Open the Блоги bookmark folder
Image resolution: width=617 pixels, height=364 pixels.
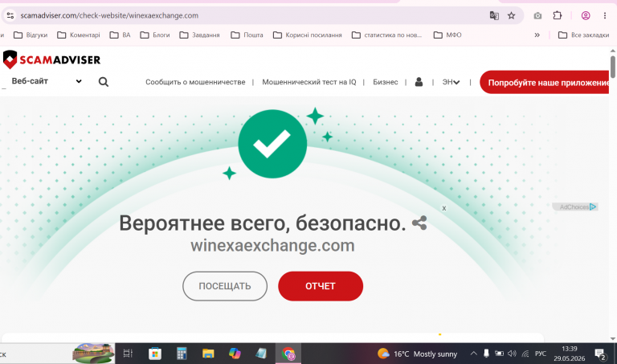point(155,35)
